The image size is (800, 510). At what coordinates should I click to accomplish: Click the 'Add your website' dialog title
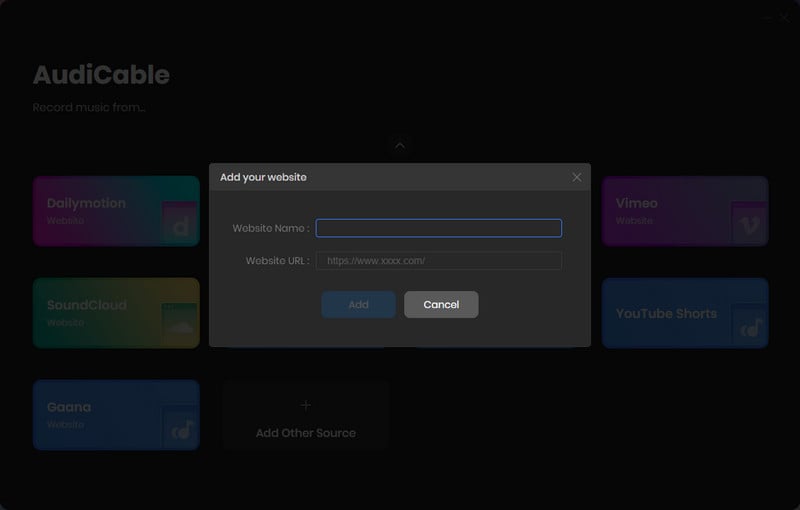263,177
